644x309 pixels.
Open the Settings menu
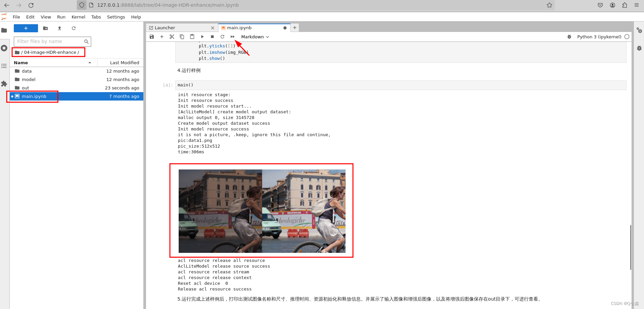(x=116, y=17)
